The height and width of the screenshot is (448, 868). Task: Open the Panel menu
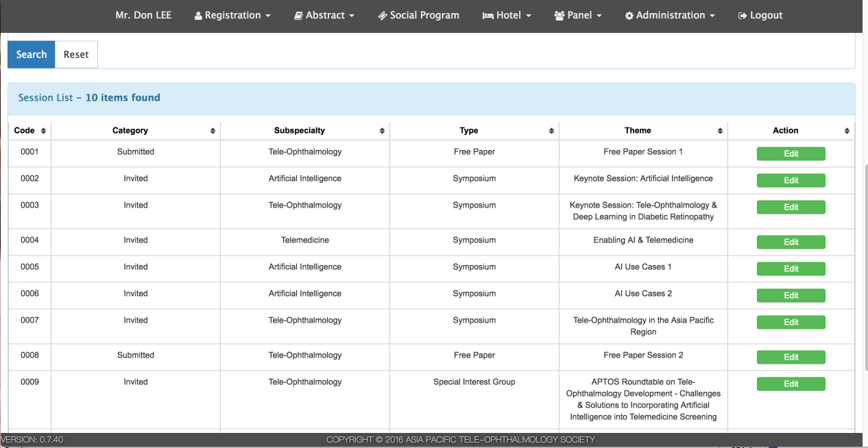[x=578, y=15]
